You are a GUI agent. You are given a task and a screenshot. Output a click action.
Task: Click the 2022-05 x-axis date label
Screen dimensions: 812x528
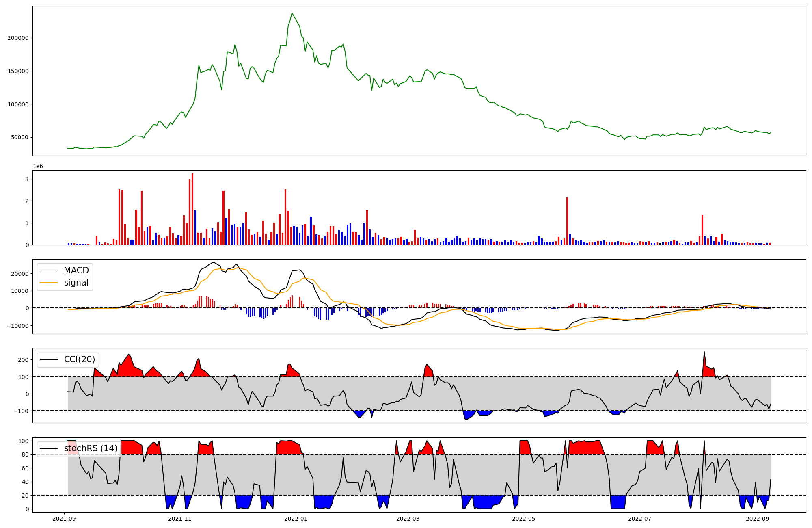(524, 519)
